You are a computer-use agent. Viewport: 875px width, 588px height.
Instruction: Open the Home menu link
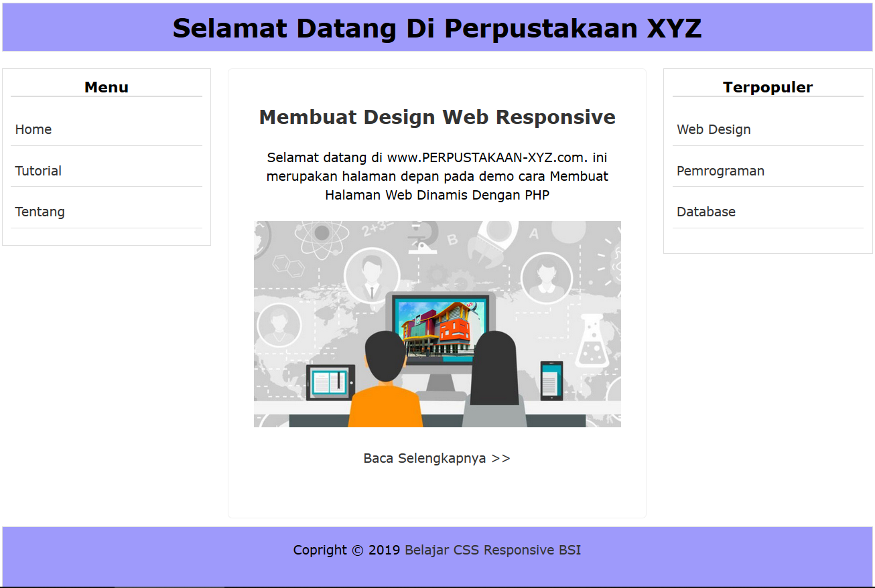coord(33,129)
